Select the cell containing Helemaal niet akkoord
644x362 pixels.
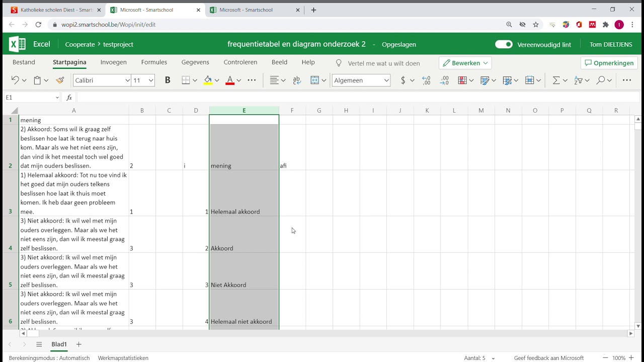(244, 308)
